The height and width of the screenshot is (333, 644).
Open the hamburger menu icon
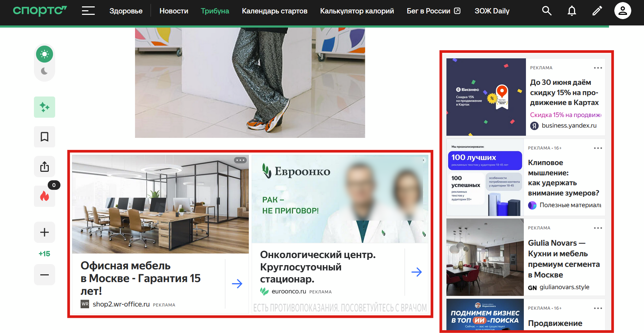click(88, 11)
